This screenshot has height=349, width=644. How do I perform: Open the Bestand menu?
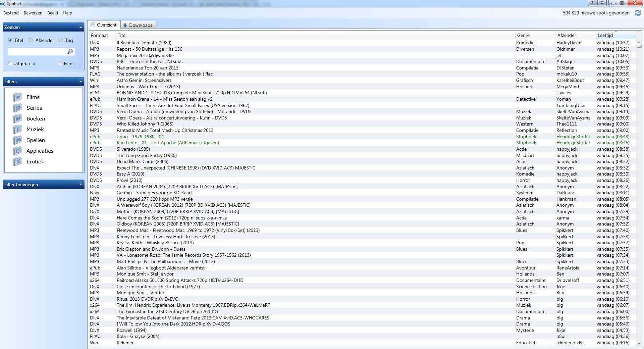11,13
